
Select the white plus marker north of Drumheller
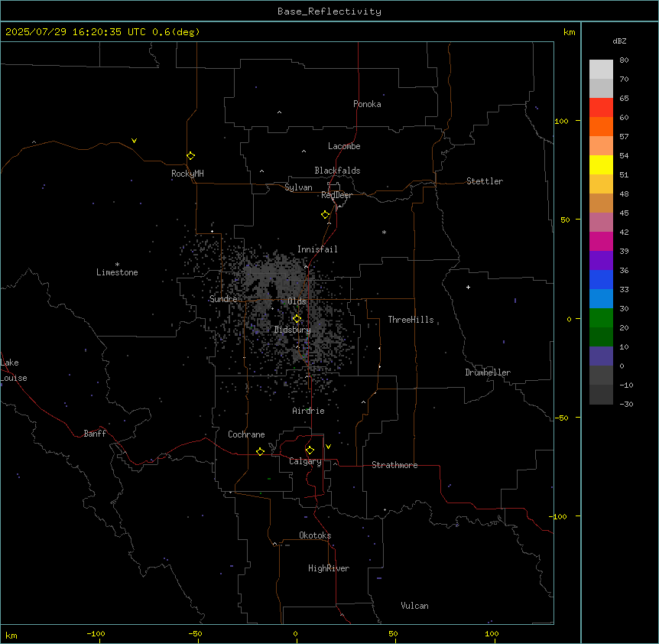point(468,287)
